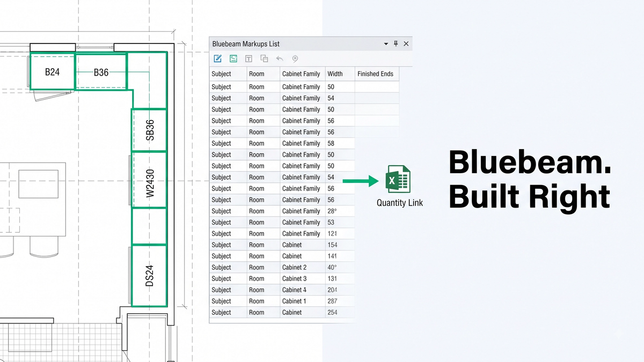The image size is (644, 362).
Task: Select the W2430 cabinet markup on plan
Action: pos(149,180)
